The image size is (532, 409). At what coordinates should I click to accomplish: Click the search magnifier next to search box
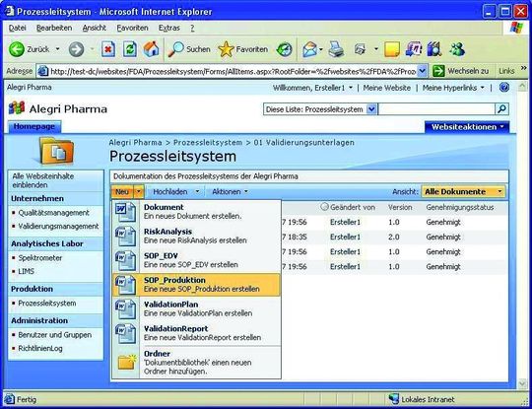tap(501, 109)
